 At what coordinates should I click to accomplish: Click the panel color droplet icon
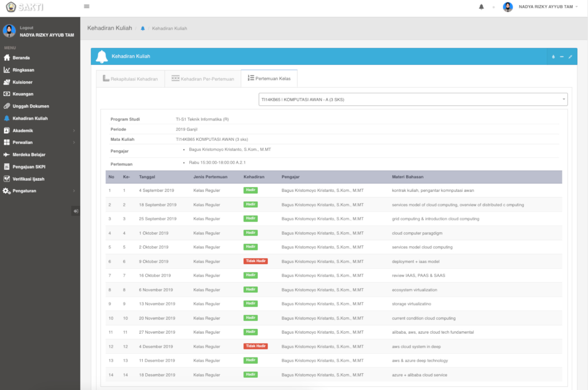[553, 56]
